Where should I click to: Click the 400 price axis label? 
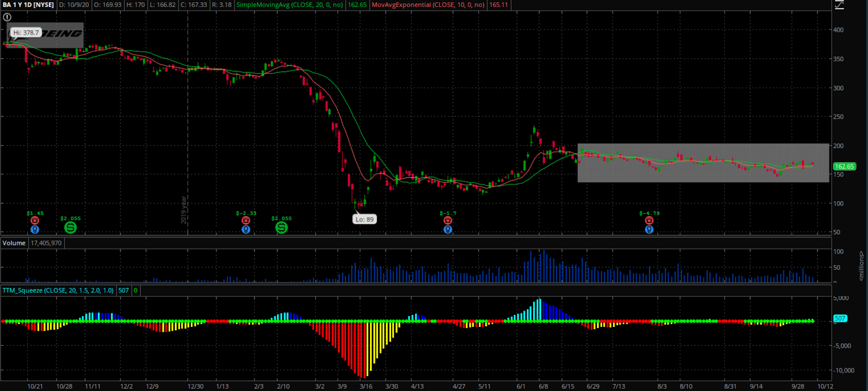pos(839,30)
